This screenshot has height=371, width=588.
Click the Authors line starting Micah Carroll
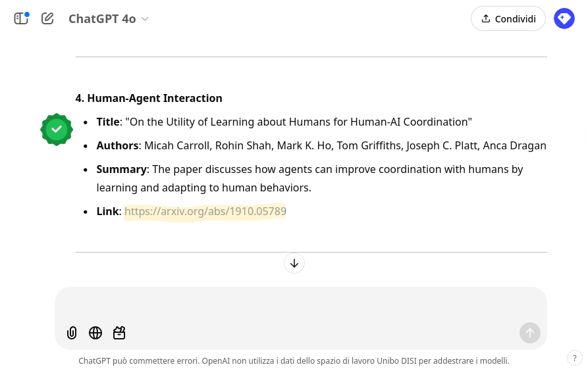pyautogui.click(x=321, y=145)
